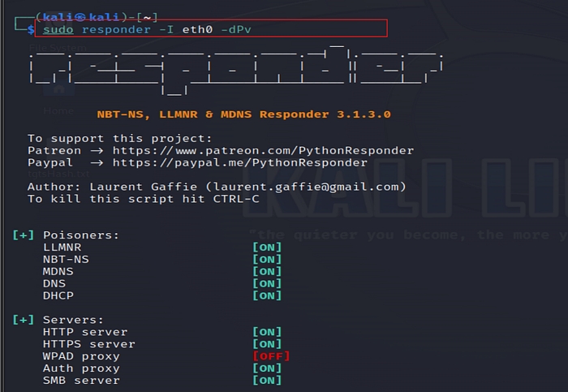The height and width of the screenshot is (392, 568).
Task: Select the Auth proxy entry
Action: tap(81, 368)
